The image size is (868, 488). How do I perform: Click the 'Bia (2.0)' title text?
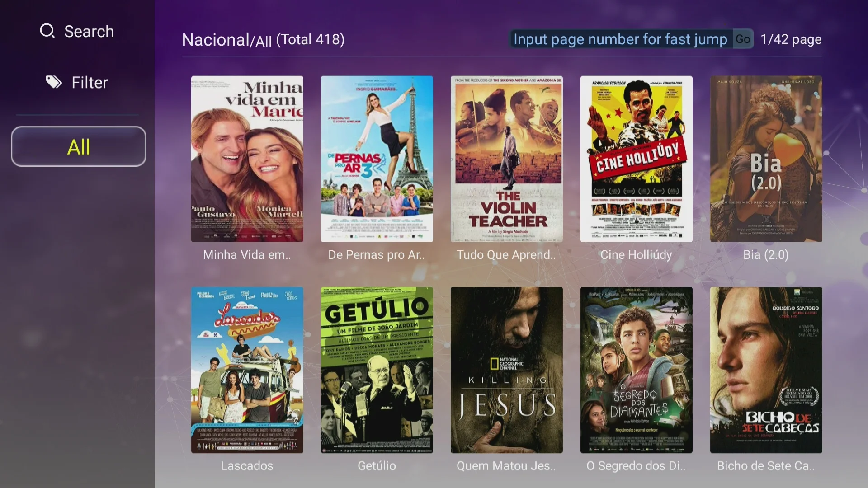[x=766, y=255]
